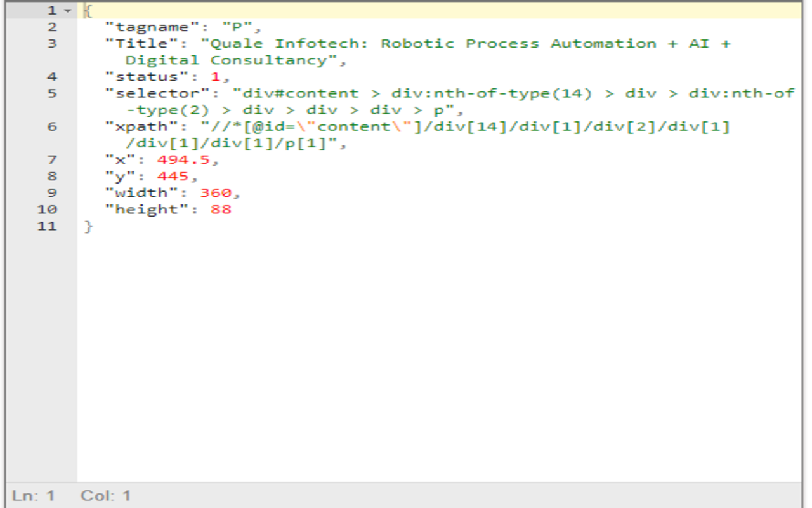Select line number 5 in the gutter
The image size is (812, 508).
[51, 93]
